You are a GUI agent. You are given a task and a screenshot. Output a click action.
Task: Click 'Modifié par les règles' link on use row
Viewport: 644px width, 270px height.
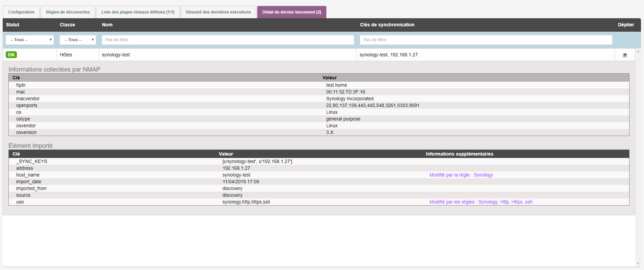point(481,202)
